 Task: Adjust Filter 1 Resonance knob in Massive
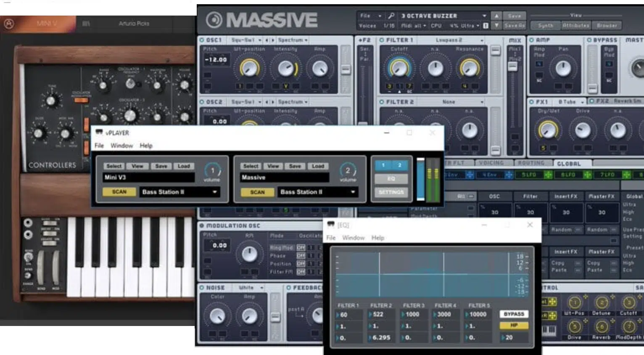pyautogui.click(x=470, y=68)
